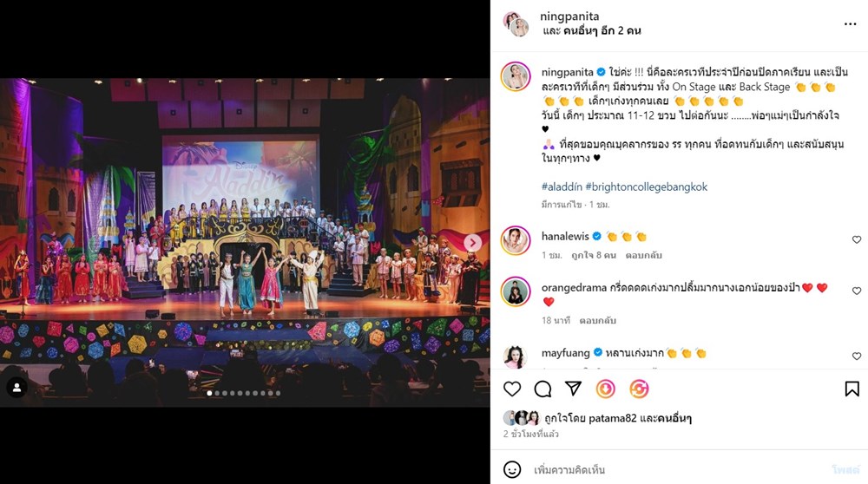Screen dimensions: 868x484
Task: Click the add comment input field
Action: (678, 469)
